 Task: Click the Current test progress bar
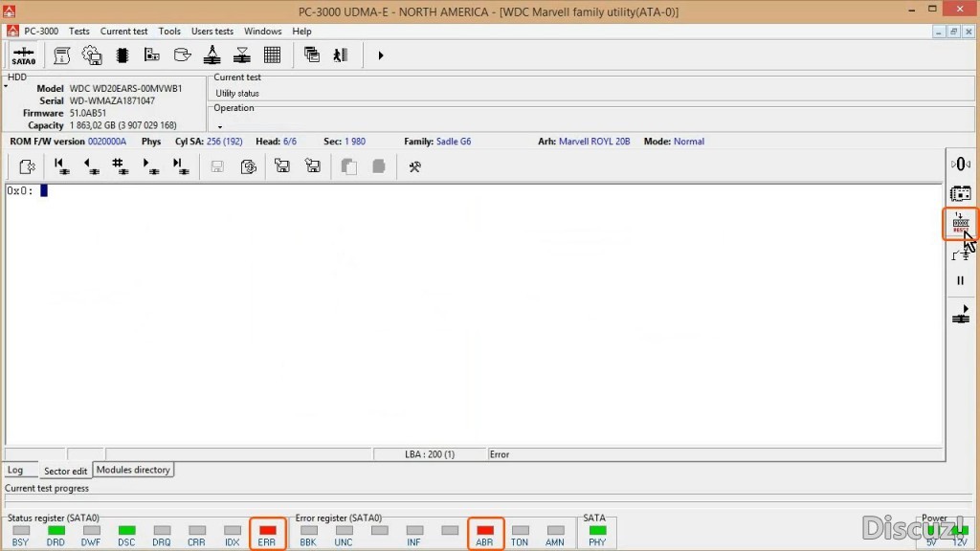click(490, 501)
